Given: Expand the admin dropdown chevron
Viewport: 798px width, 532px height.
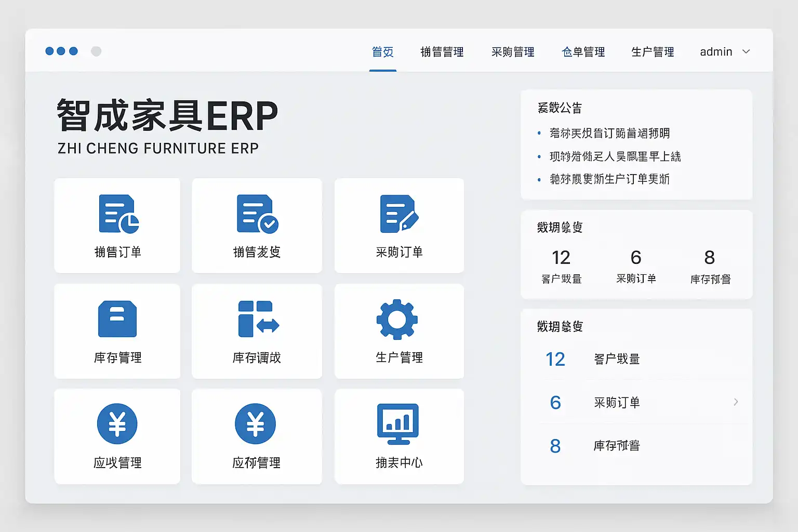Looking at the screenshot, I should (746, 51).
